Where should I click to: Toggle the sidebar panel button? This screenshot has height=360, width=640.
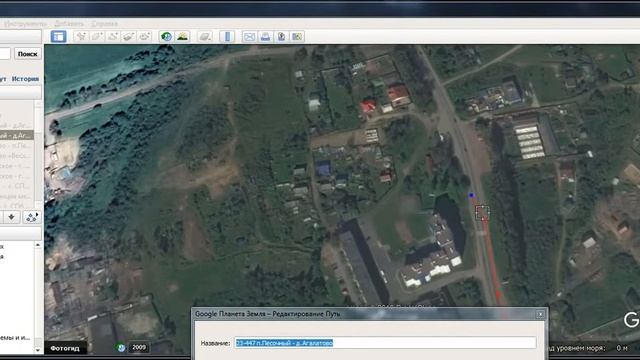[58, 37]
